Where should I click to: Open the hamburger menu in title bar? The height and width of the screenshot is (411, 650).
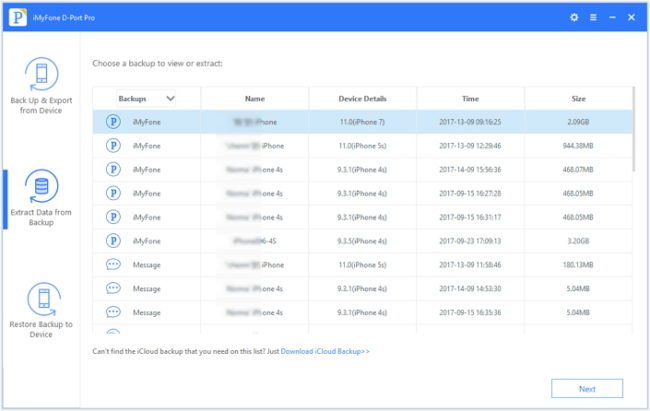coord(593,17)
